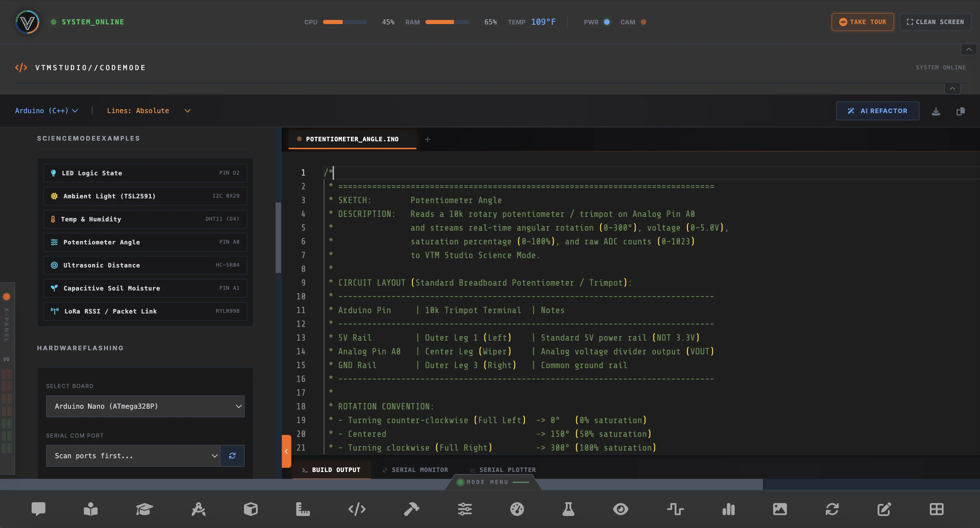
Task: Load the Temp & Humidity example
Action: (145, 219)
